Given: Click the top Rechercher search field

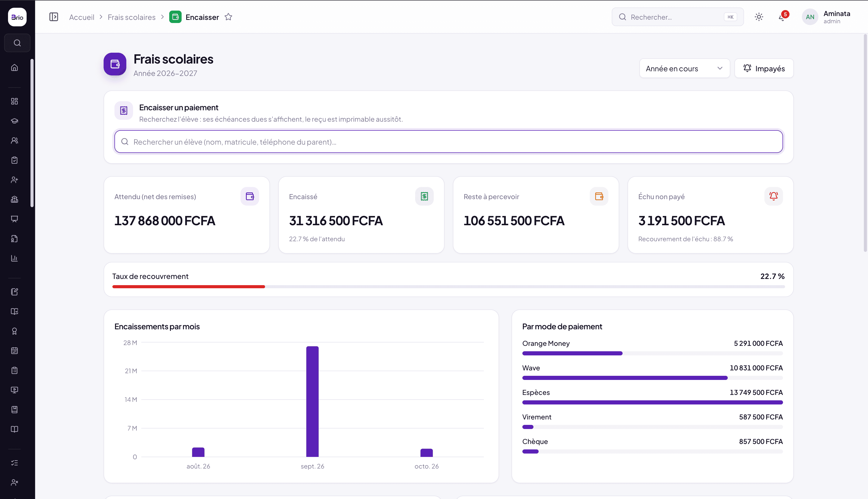Looking at the screenshot, I should click(x=677, y=17).
